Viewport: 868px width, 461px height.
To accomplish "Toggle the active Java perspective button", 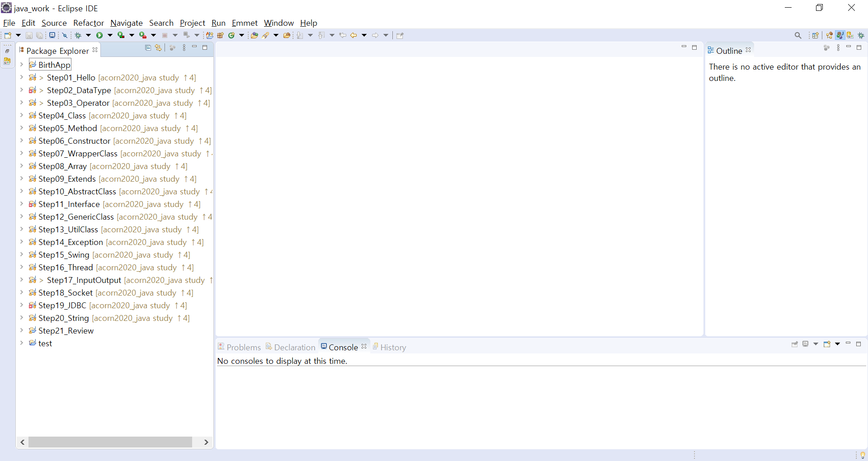I will [840, 35].
